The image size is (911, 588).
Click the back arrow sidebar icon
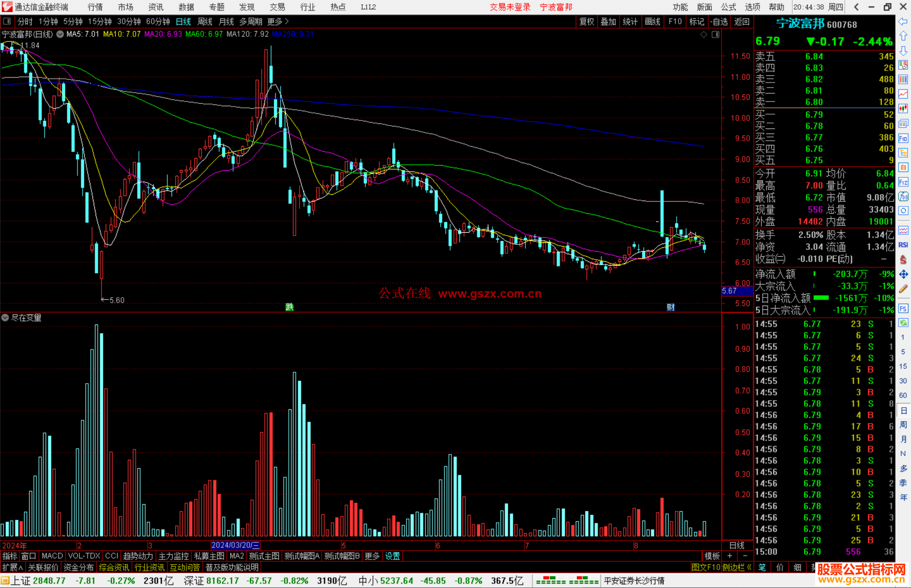[903, 21]
